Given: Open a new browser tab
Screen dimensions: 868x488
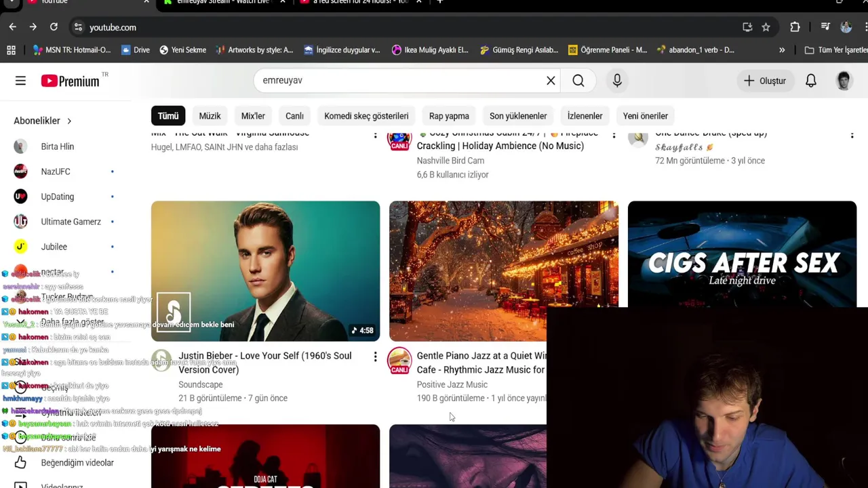Looking at the screenshot, I should [x=439, y=2].
